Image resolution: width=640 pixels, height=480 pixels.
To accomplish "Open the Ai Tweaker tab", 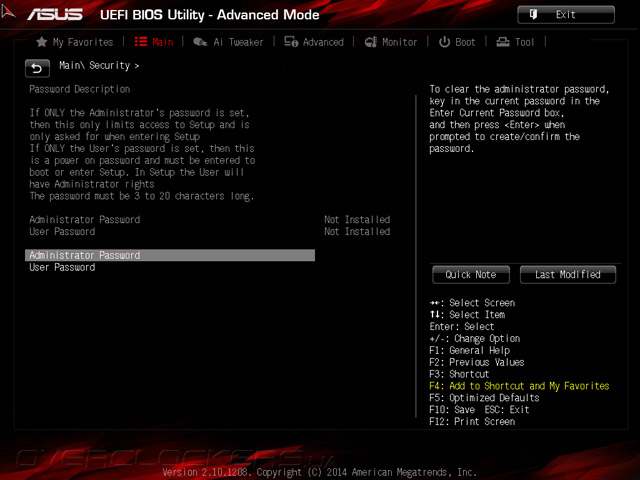I will pyautogui.click(x=228, y=42).
